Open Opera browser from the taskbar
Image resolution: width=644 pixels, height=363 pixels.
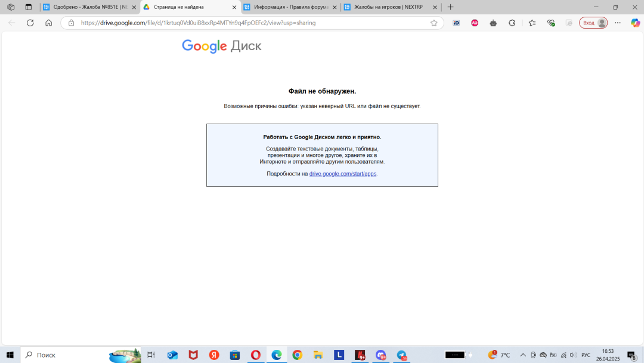(x=255, y=355)
